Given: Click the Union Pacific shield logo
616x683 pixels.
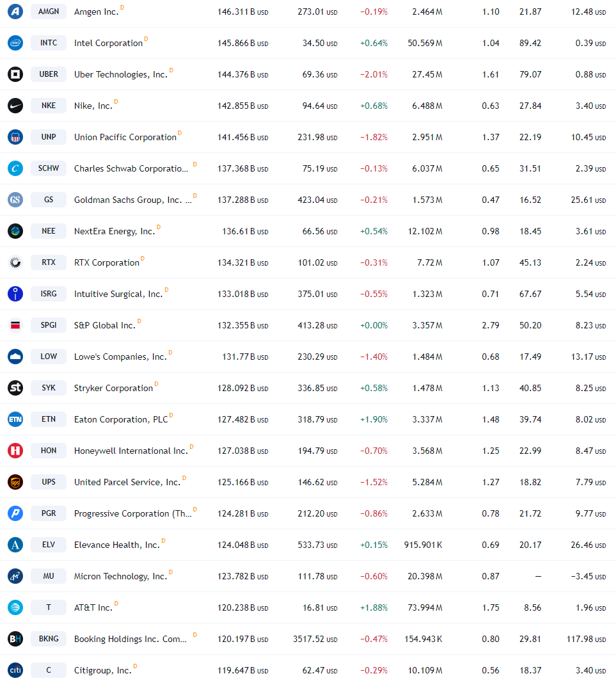Looking at the screenshot, I should click(x=15, y=137).
